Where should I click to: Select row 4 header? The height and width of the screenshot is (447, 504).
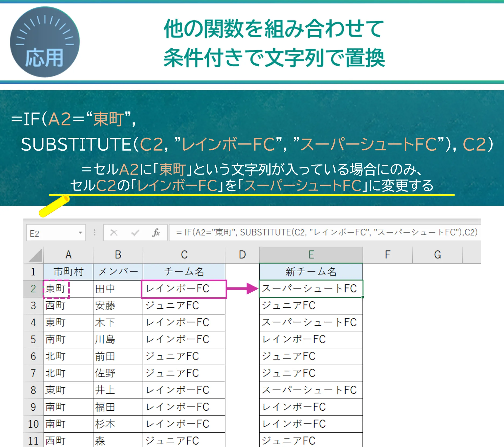(x=33, y=323)
